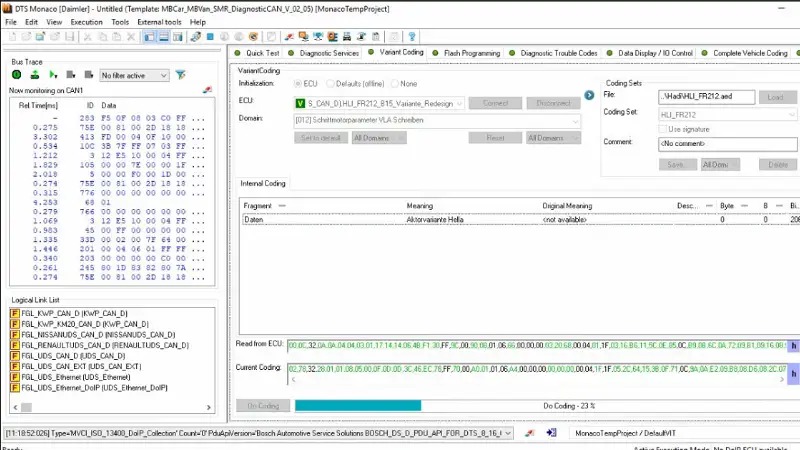
Task: Open the External tools menu
Action: tap(159, 21)
